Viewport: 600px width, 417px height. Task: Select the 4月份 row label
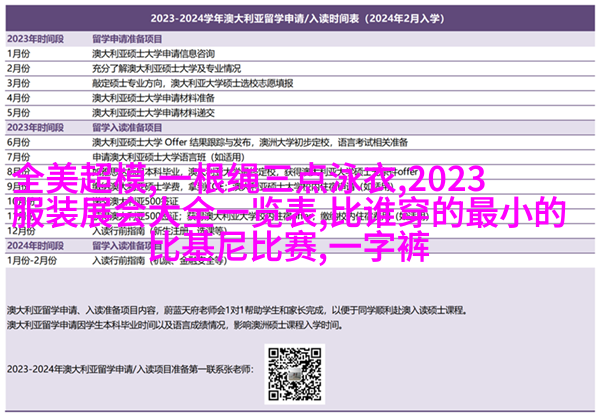click(x=22, y=99)
